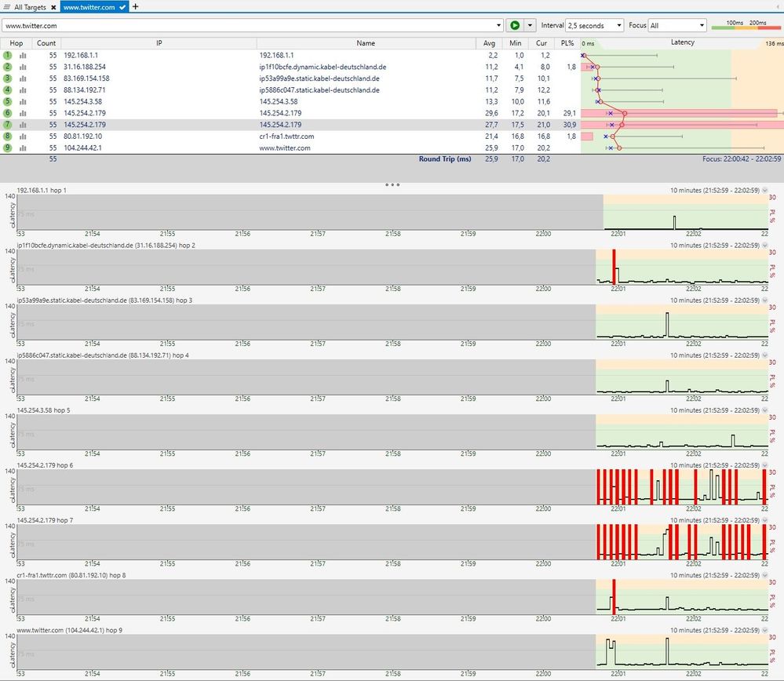Viewport: 784px width, 681px height.
Task: Click the red packet loss bar in hop 8 graph
Action: (x=614, y=597)
